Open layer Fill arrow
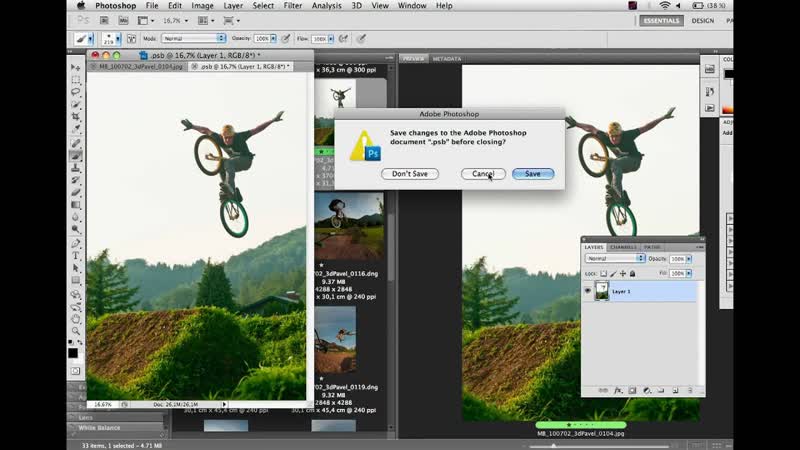The image size is (800, 450). (x=689, y=273)
